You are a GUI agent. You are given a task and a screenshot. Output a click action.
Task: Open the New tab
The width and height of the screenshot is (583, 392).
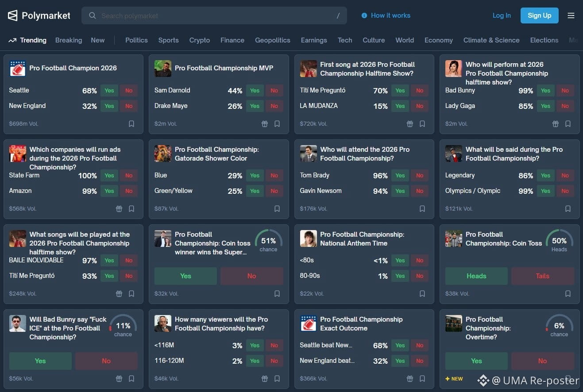click(x=98, y=40)
